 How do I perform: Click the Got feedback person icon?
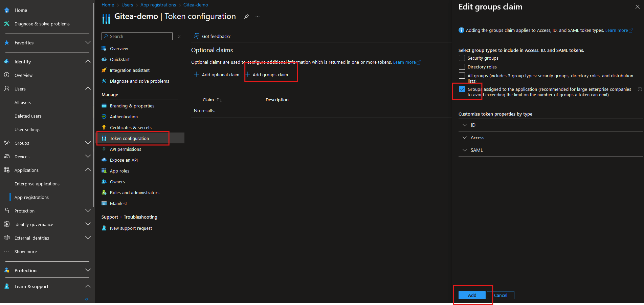coord(197,36)
